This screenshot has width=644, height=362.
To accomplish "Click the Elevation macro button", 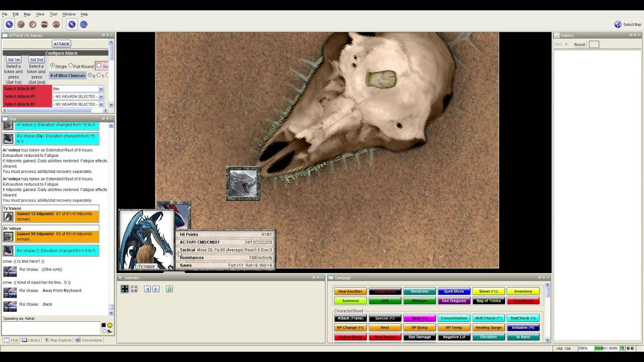I will [x=489, y=337].
